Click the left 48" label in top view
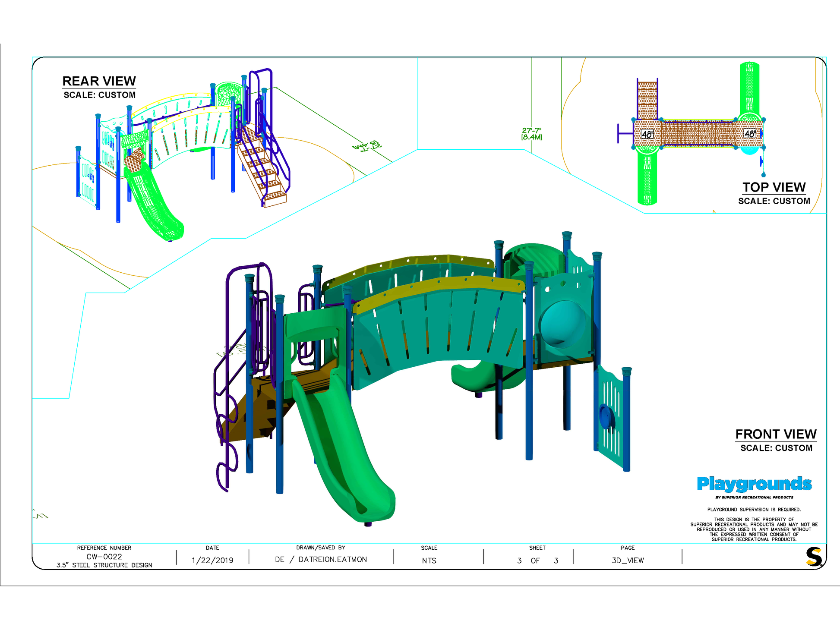The width and height of the screenshot is (840, 630). pos(647,134)
